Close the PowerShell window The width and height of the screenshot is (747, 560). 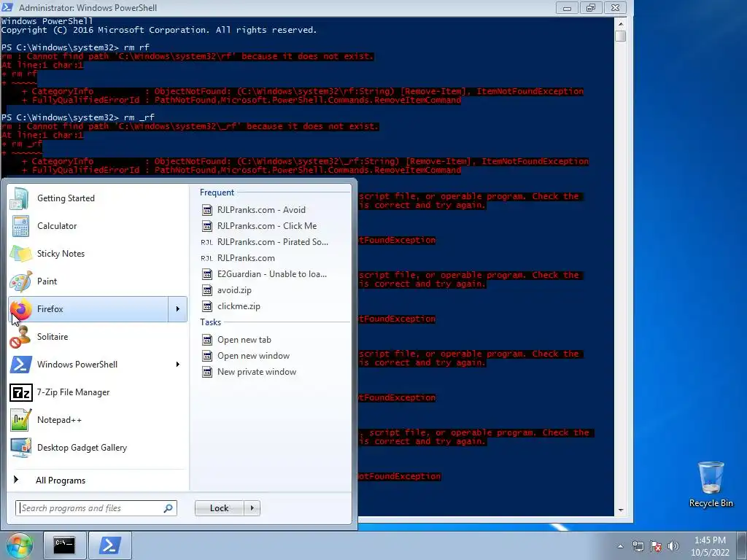(x=616, y=8)
